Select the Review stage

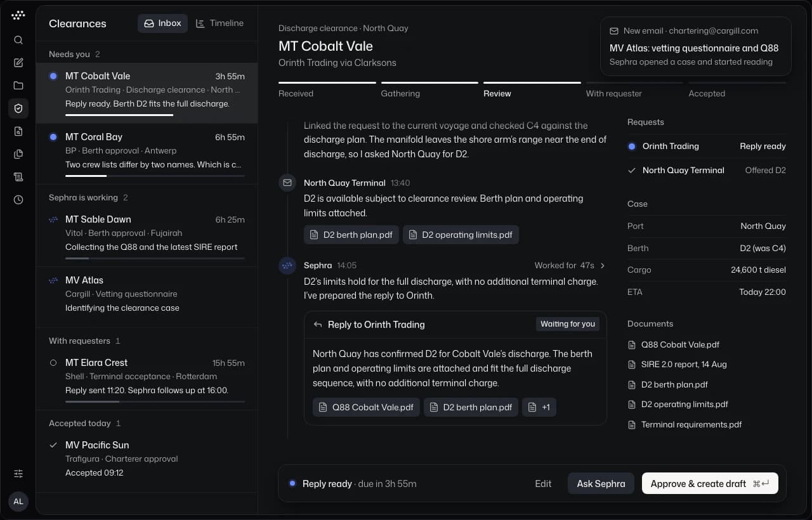[532, 89]
